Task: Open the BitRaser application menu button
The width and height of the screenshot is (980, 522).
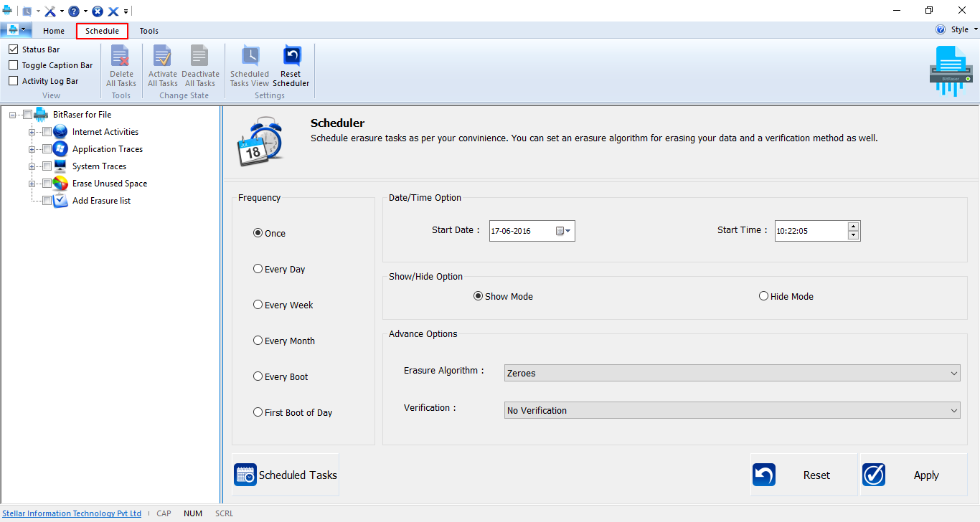Action: (x=17, y=30)
